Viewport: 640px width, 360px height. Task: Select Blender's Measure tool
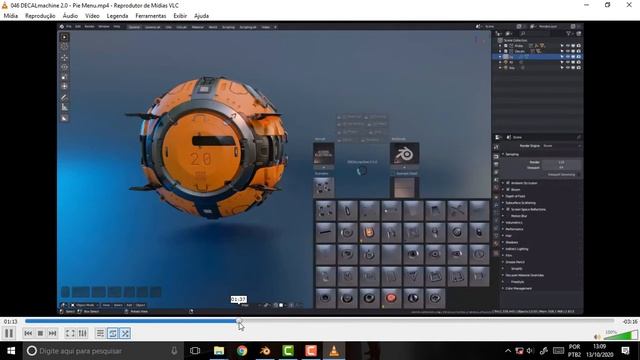click(64, 107)
